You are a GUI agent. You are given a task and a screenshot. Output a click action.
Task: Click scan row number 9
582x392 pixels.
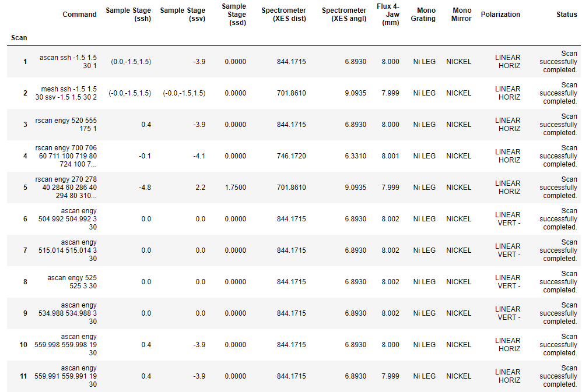[x=25, y=313]
